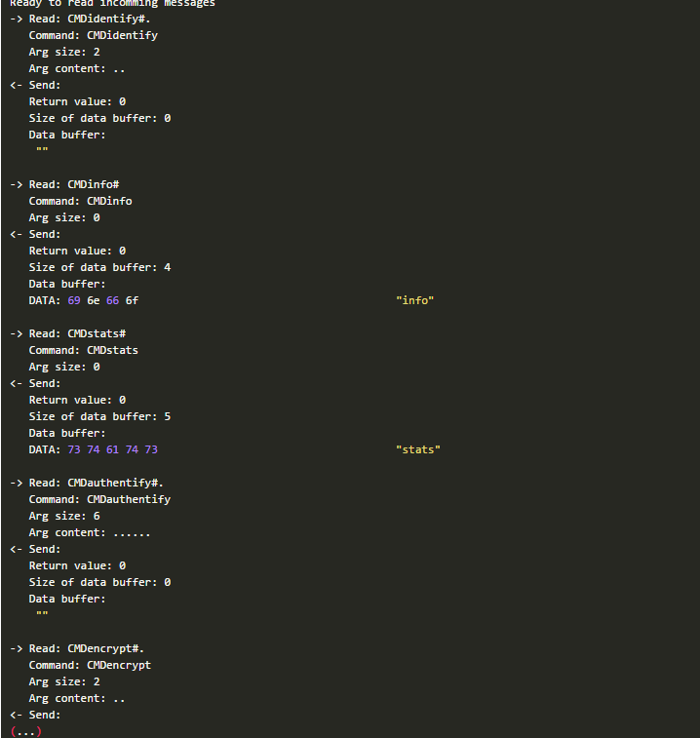Select the "Command: CMDinfo" text

point(80,201)
